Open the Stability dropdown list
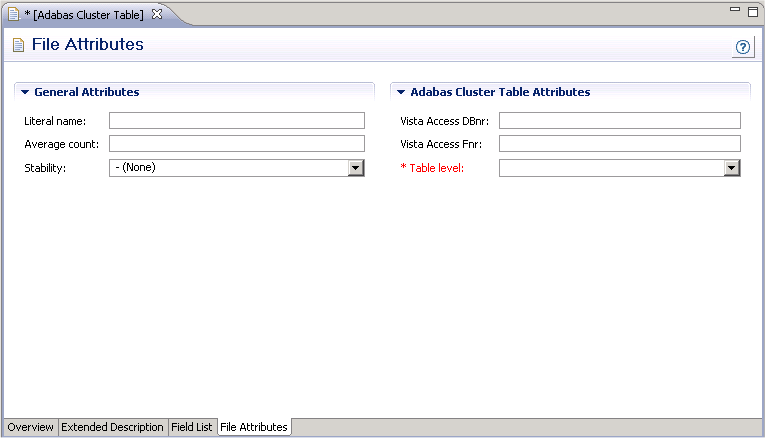Image resolution: width=765 pixels, height=438 pixels. click(355, 168)
